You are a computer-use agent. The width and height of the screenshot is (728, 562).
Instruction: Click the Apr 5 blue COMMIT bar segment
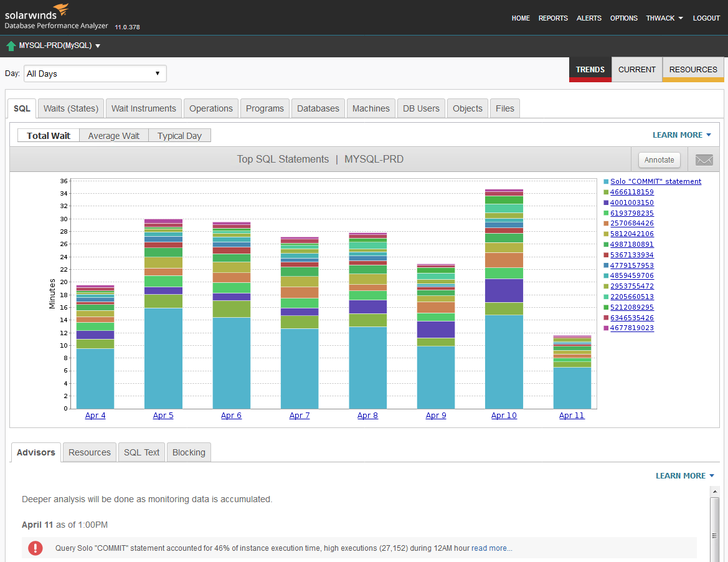pyautogui.click(x=163, y=358)
